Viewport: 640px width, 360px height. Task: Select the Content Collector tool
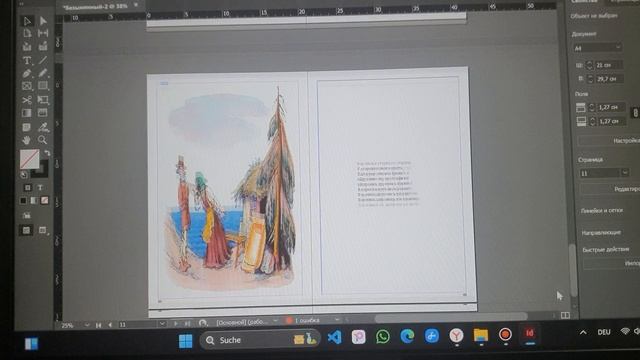pyautogui.click(x=27, y=47)
